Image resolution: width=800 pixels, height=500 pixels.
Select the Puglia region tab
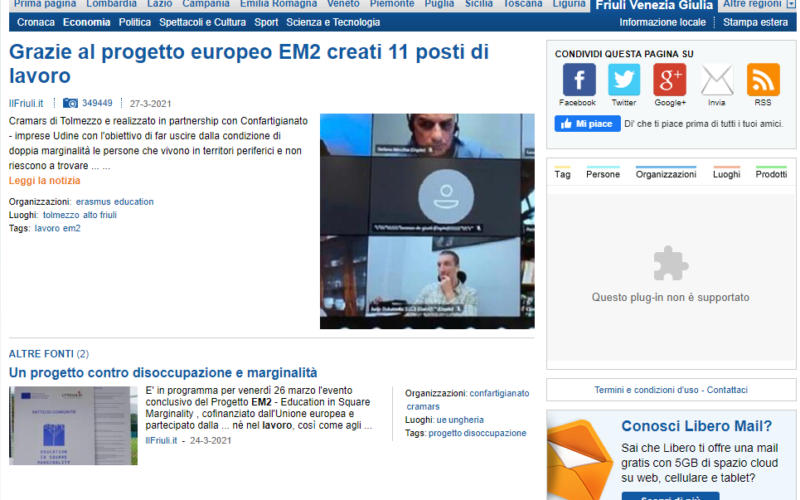coord(439,4)
